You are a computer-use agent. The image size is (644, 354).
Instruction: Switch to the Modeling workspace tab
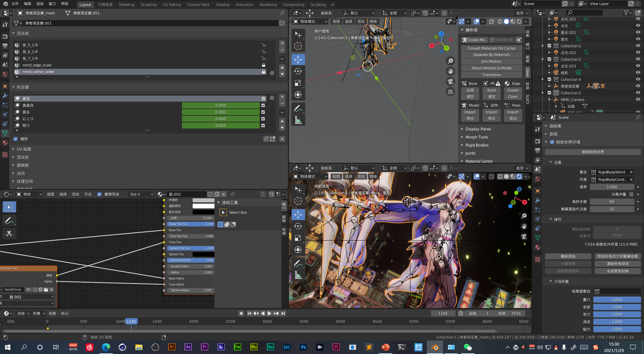[126, 4]
